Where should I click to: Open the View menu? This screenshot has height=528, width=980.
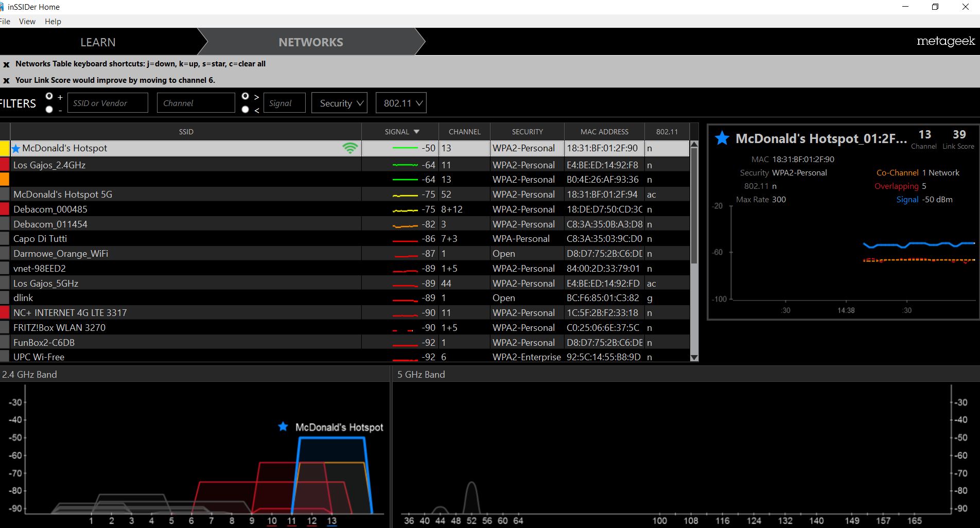pos(27,22)
